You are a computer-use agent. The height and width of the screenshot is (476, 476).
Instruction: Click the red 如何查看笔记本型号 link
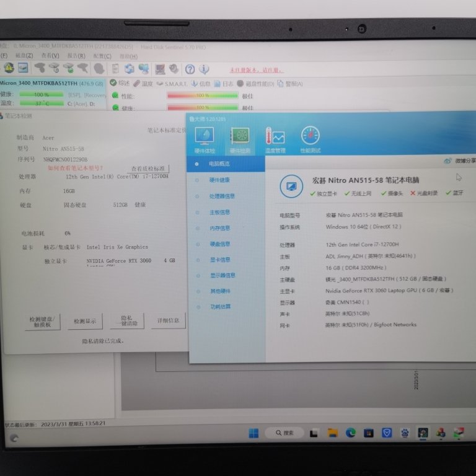(x=75, y=168)
